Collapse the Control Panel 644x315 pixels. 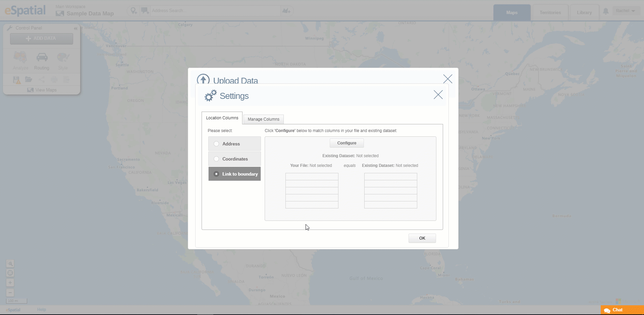point(75,28)
